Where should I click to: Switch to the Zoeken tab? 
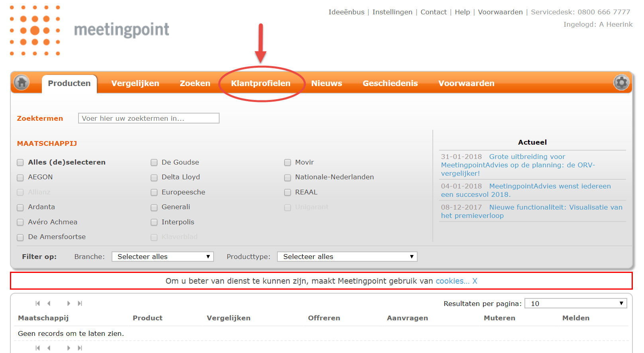tap(195, 83)
